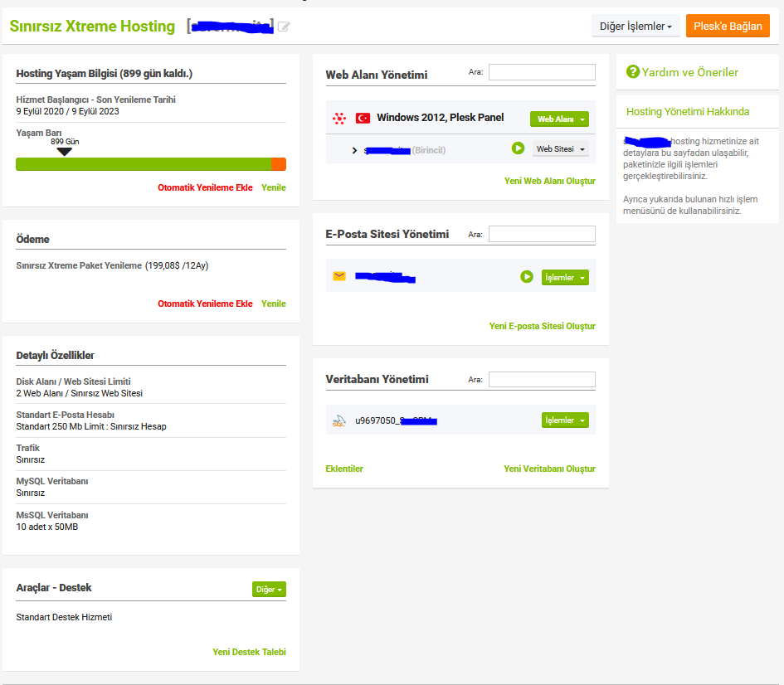
Task: Click the Yeni Destek Talebi link
Action: (249, 652)
